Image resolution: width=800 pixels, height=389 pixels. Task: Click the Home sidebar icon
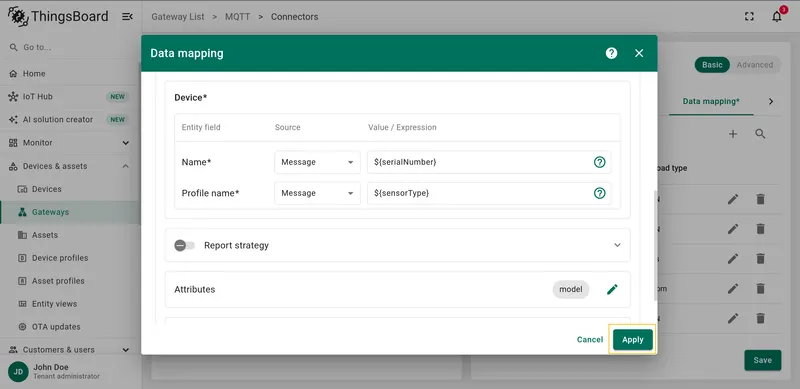(13, 74)
